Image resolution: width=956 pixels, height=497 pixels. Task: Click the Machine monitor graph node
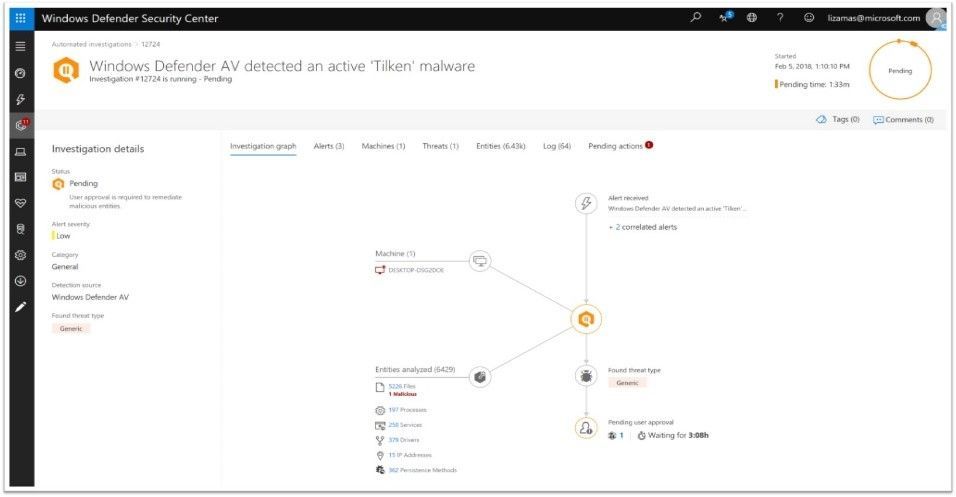[480, 261]
